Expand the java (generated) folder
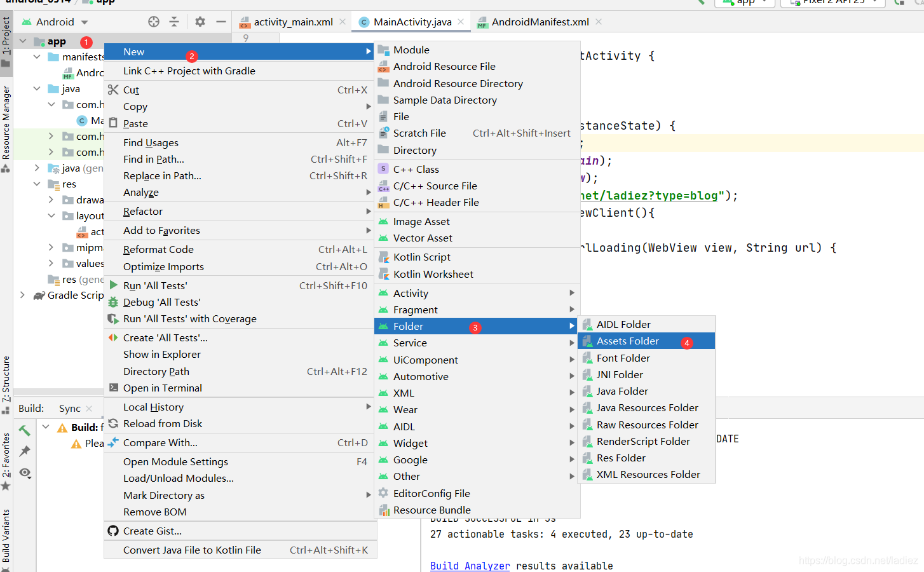This screenshot has height=572, width=924. (37, 168)
